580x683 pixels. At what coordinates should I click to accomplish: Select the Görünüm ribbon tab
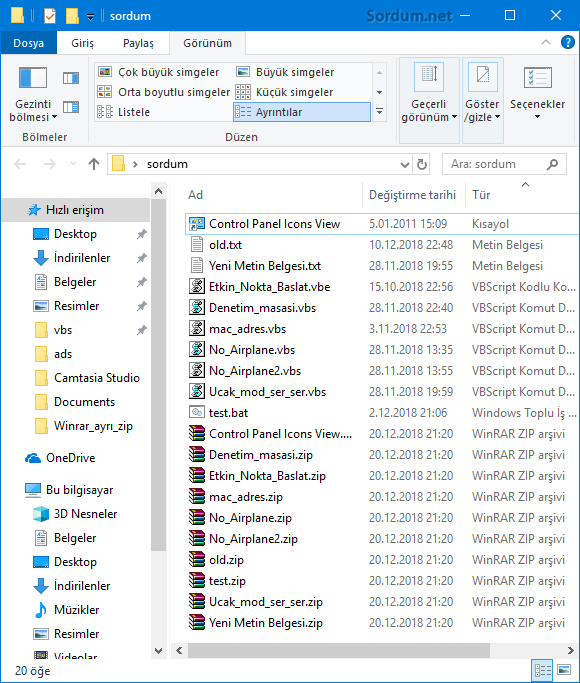pos(207,43)
